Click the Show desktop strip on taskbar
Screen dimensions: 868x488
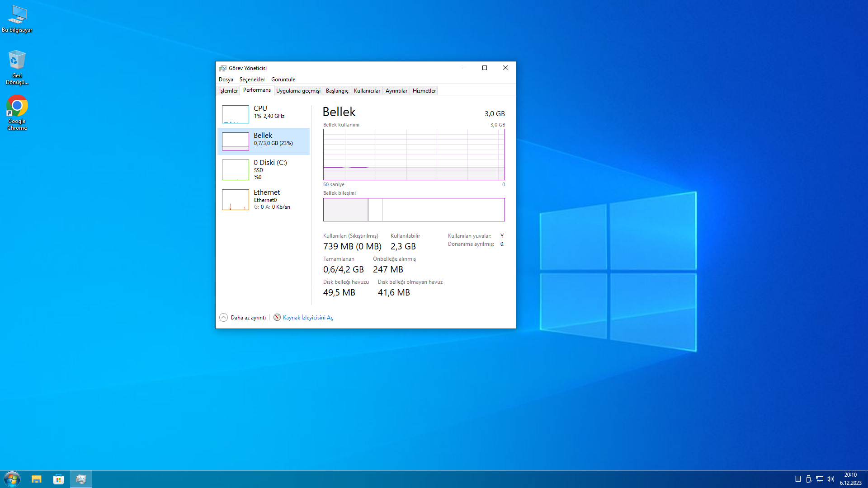[866, 479]
